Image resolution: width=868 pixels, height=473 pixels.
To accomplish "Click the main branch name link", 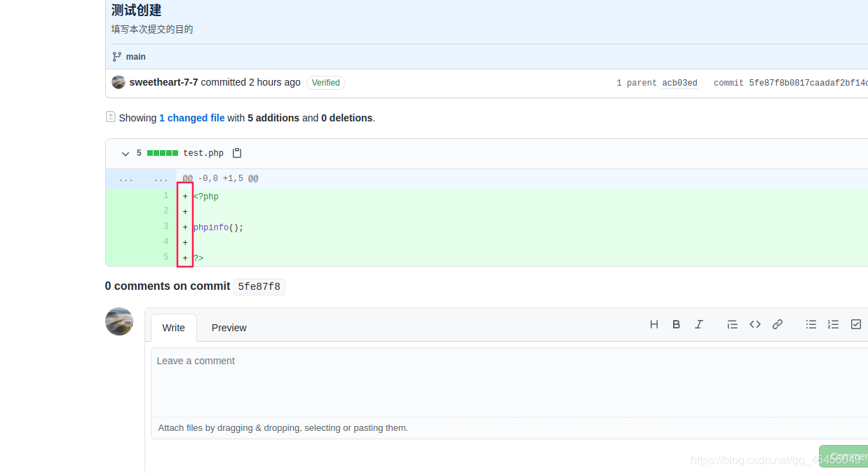I will tap(136, 57).
